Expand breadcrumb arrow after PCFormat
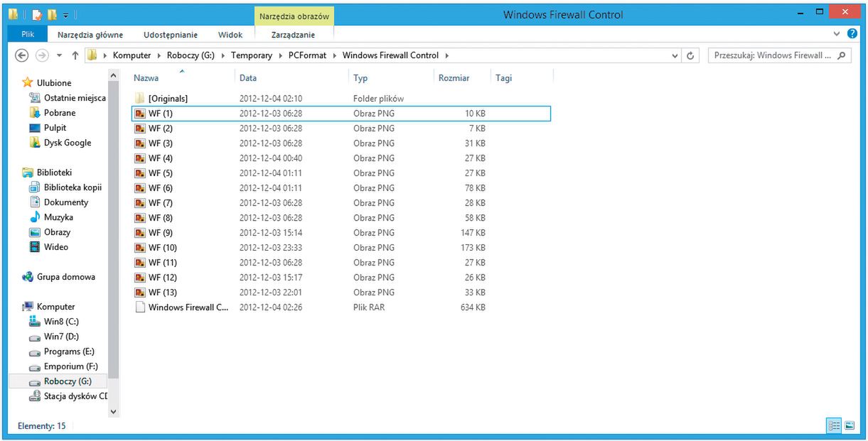868x441 pixels. pos(334,55)
